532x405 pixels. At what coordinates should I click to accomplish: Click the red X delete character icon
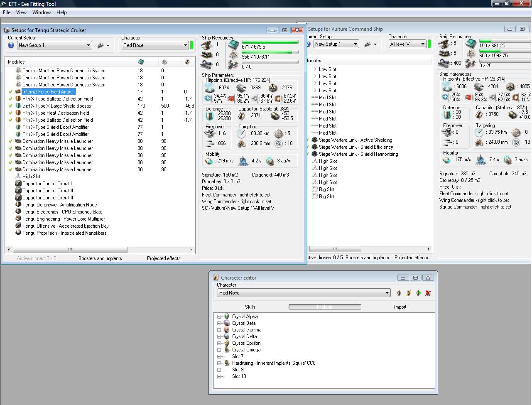428,293
